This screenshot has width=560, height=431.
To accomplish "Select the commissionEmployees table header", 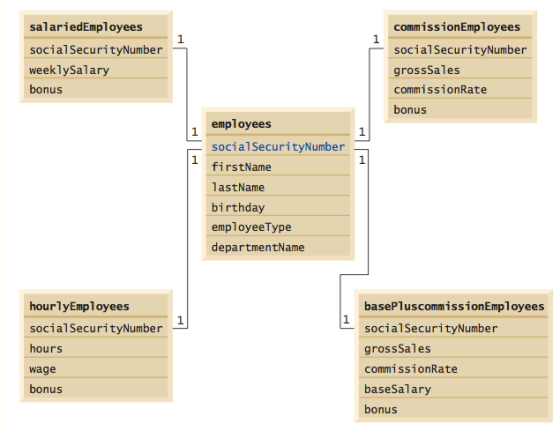I will pos(460,27).
